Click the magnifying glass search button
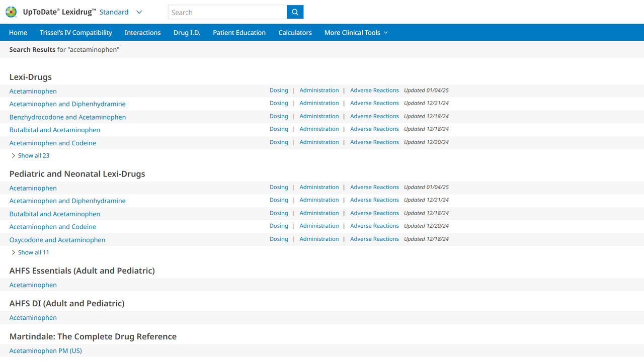 pyautogui.click(x=295, y=12)
